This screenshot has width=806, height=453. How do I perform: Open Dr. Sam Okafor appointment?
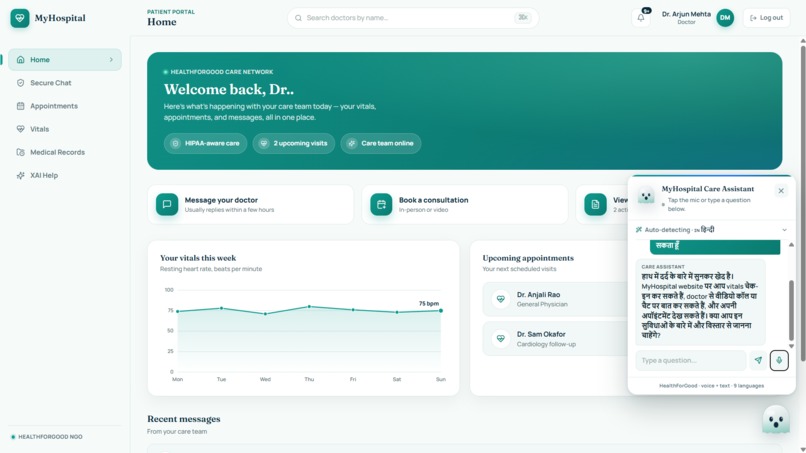coord(555,338)
